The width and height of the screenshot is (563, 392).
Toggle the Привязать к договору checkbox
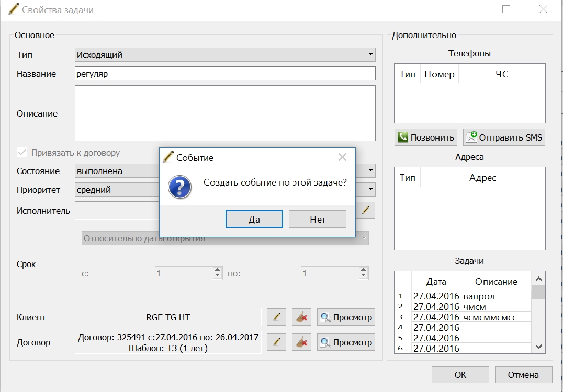(x=22, y=153)
